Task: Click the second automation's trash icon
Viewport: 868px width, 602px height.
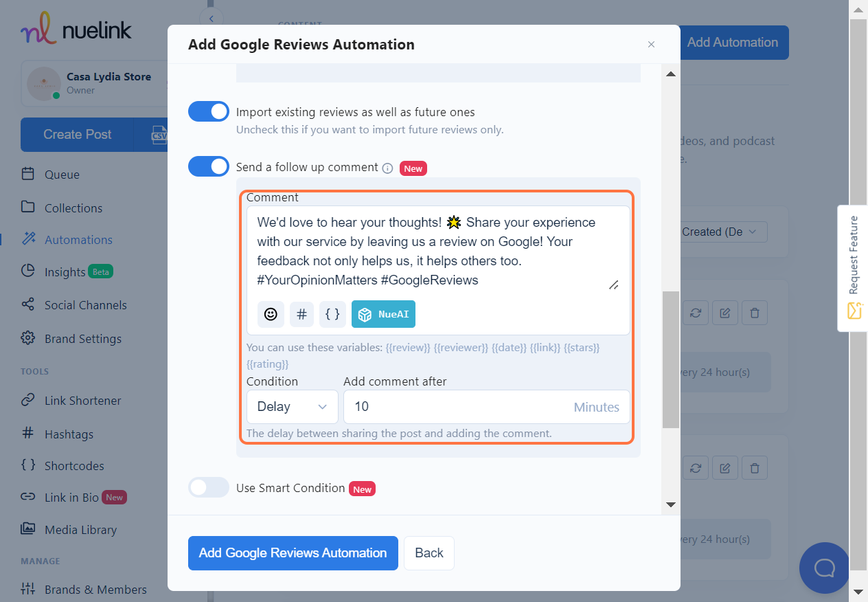Action: pos(755,469)
